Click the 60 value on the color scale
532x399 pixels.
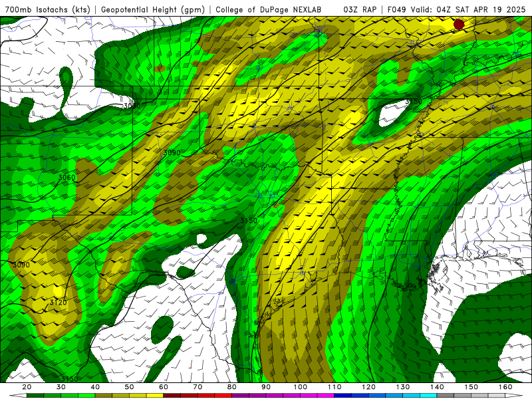pos(164,387)
